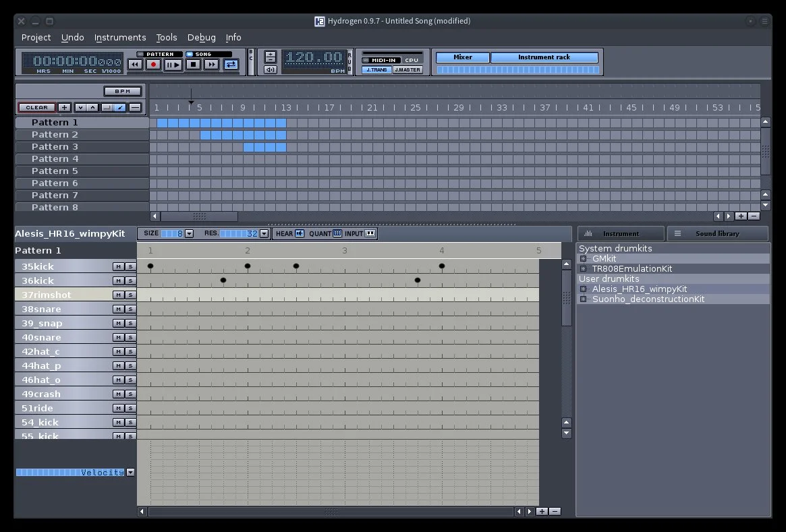Zoom in the song editor with plus
786x532 pixels.
click(x=741, y=216)
